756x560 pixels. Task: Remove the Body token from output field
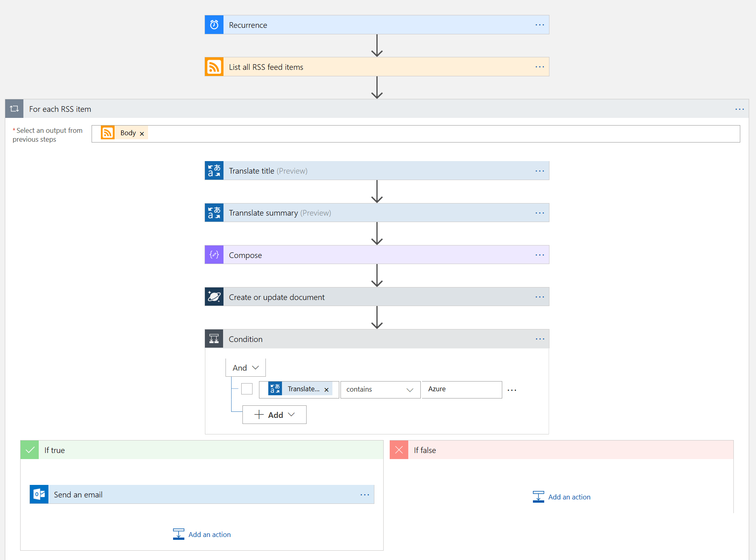(142, 134)
